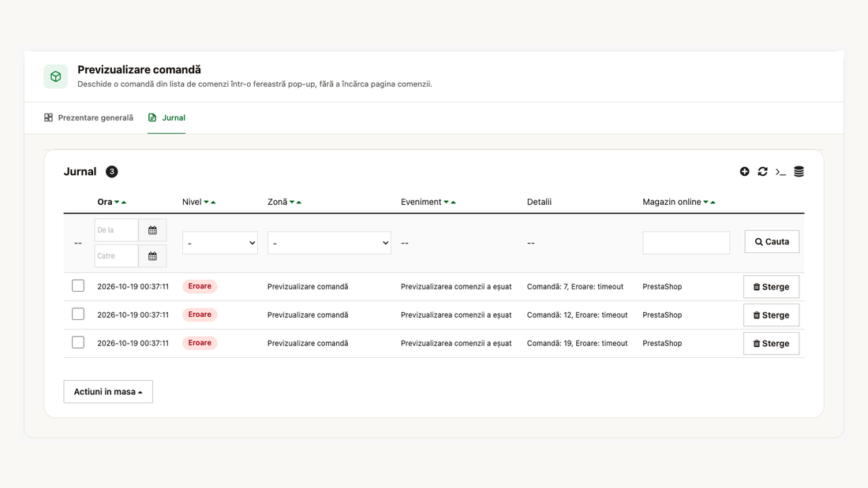Open the calendar for the Catre date
The image size is (868, 488).
(152, 256)
